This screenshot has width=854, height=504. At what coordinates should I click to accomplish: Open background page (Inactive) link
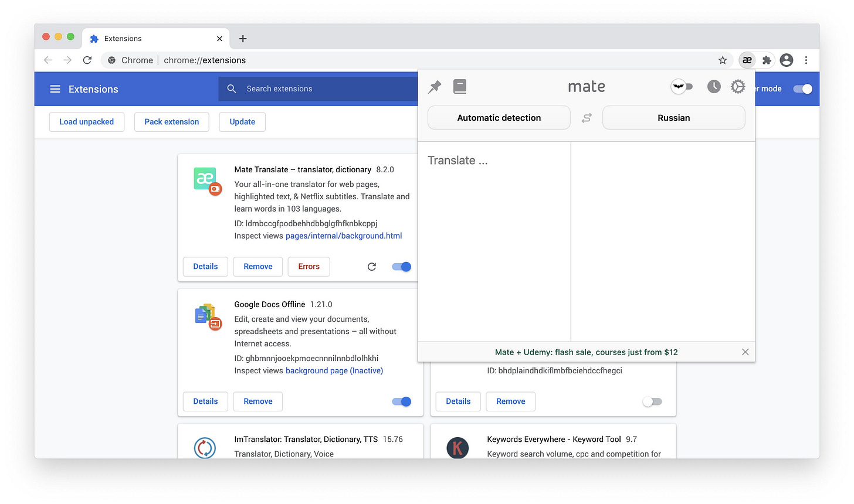pyautogui.click(x=334, y=370)
